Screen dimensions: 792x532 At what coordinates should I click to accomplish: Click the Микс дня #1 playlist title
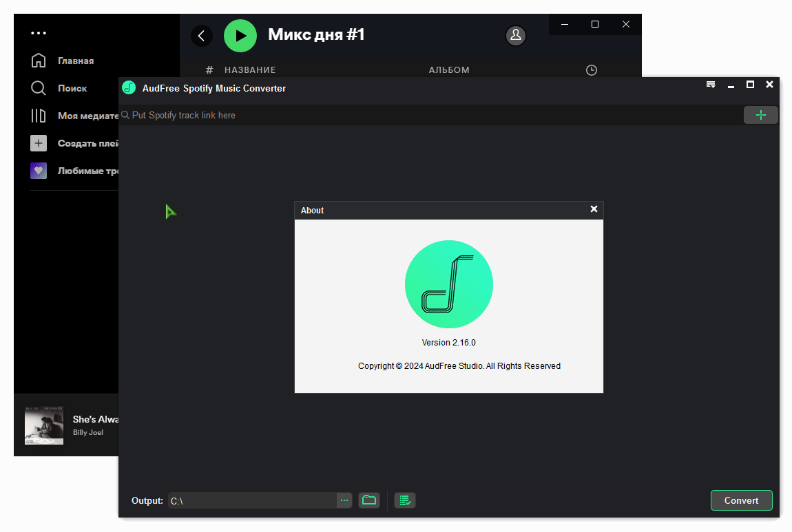(316, 34)
